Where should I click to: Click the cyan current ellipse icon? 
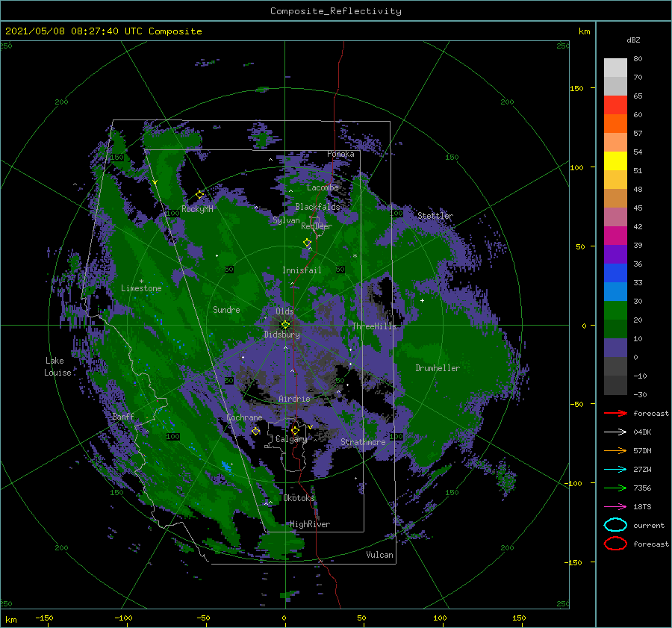615,525
